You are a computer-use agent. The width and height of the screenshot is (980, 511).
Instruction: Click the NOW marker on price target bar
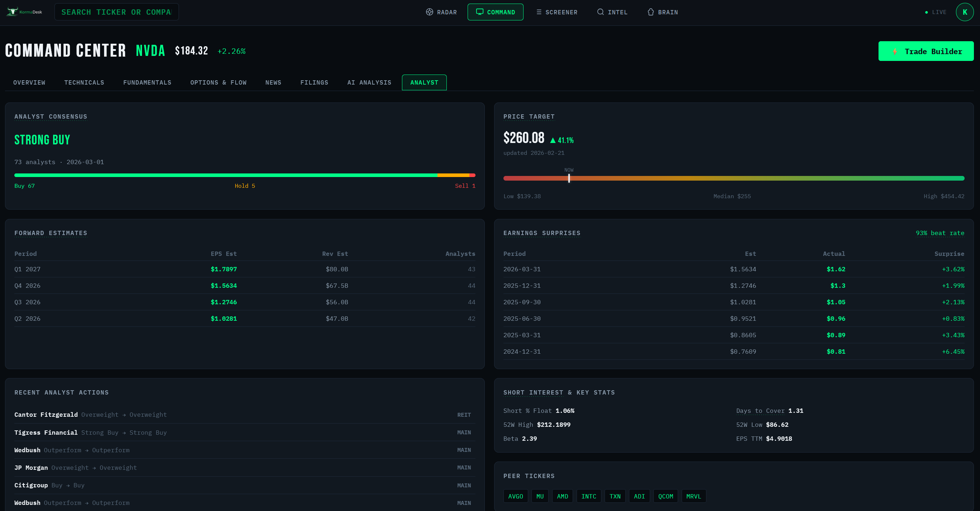[569, 178]
